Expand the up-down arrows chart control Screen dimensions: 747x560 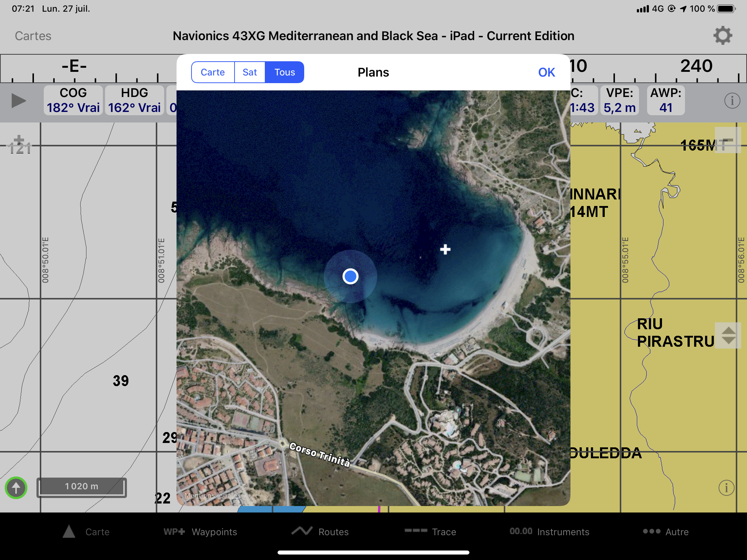(x=728, y=335)
